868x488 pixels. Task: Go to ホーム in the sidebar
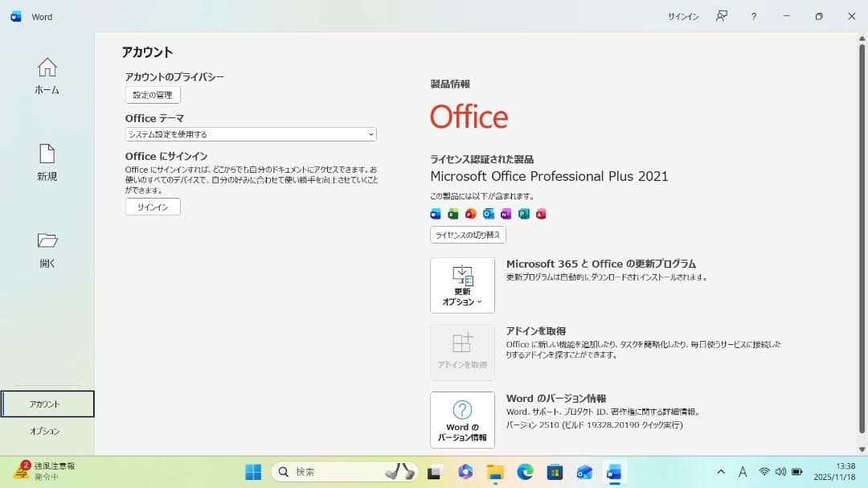(x=47, y=76)
